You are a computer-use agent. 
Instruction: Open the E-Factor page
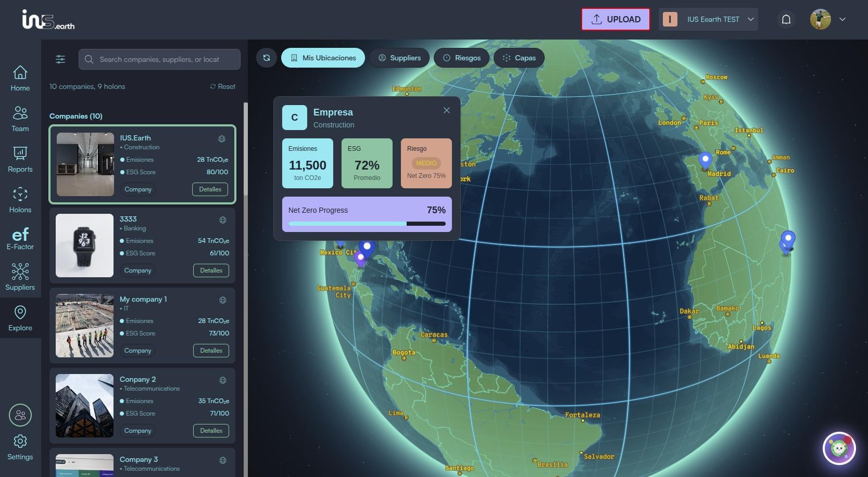coord(20,239)
